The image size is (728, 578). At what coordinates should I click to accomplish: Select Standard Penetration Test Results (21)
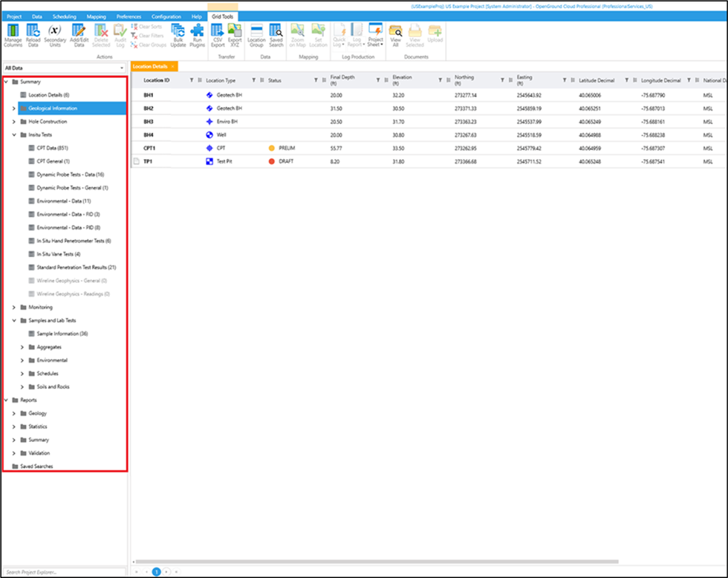[77, 267]
